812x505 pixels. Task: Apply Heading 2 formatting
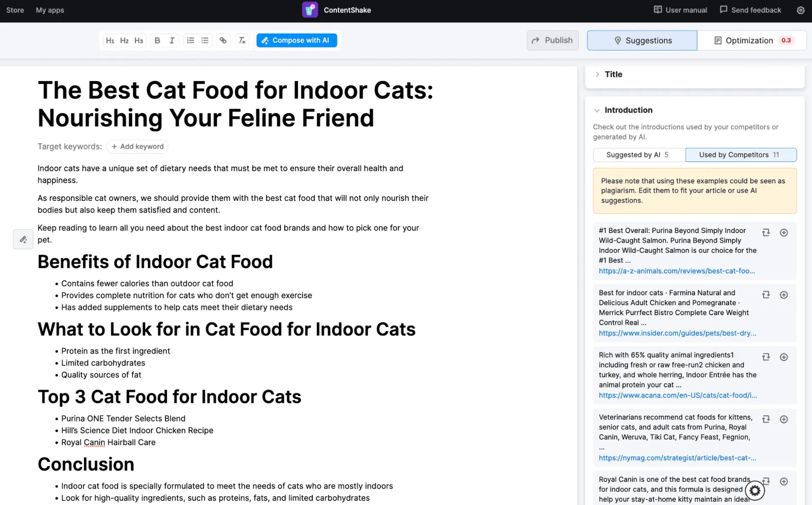coord(124,40)
